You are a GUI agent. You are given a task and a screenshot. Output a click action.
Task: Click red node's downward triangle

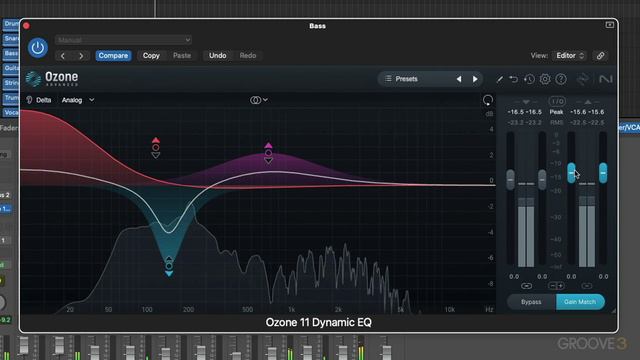point(156,155)
